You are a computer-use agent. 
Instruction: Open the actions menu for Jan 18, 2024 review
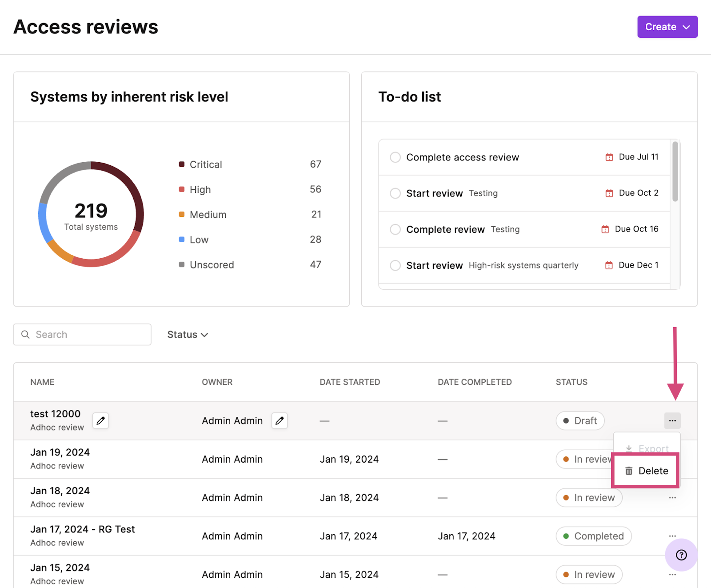coord(672,498)
